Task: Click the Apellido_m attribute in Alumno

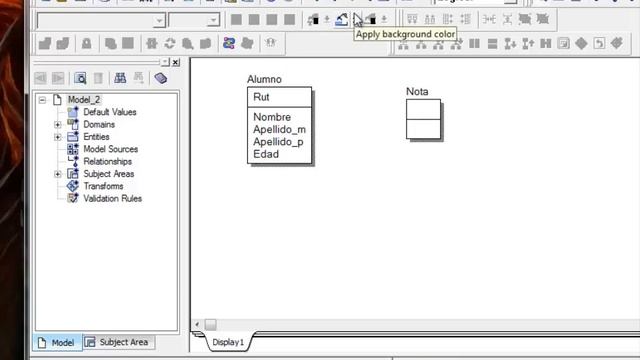Action: [x=279, y=129]
